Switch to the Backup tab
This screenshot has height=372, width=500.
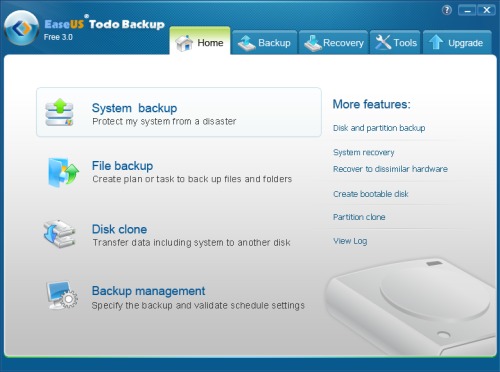264,42
